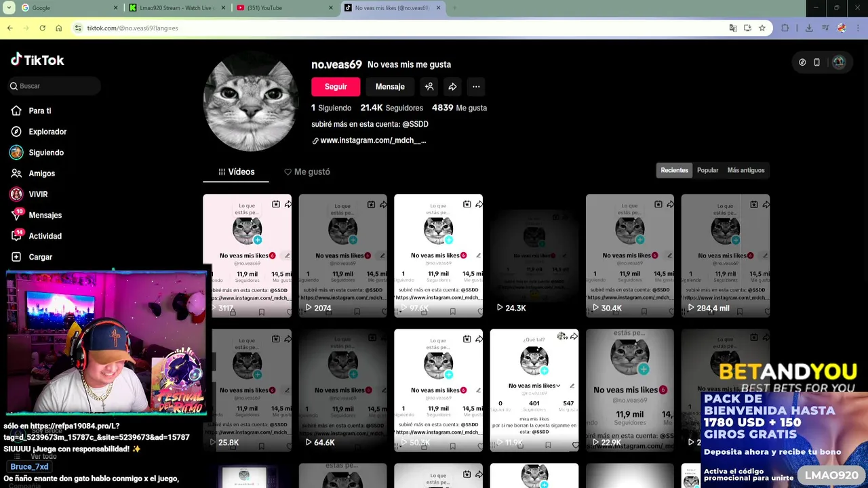Open the video with 25.8K views
The width and height of the screenshot is (868, 488).
(x=247, y=390)
